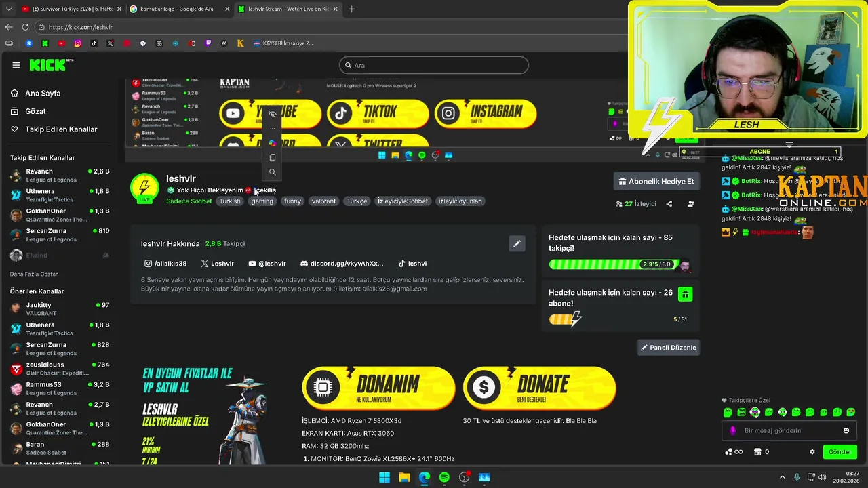
Task: Open the Kick hamburger sidebar menu
Action: (16, 65)
